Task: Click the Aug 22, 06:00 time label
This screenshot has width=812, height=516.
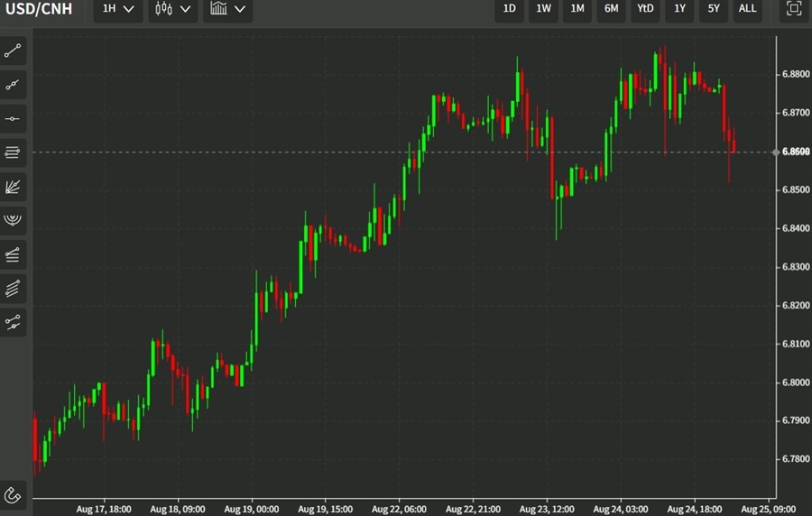Action: [x=399, y=510]
